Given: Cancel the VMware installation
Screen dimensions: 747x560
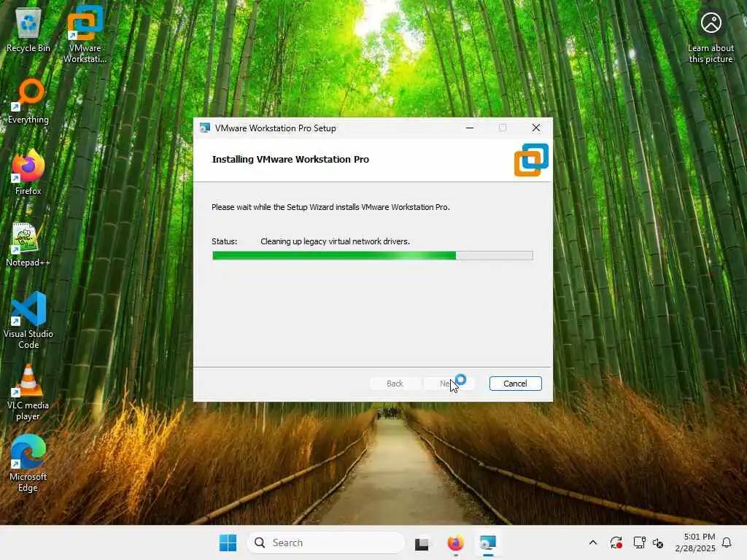Looking at the screenshot, I should (x=515, y=384).
